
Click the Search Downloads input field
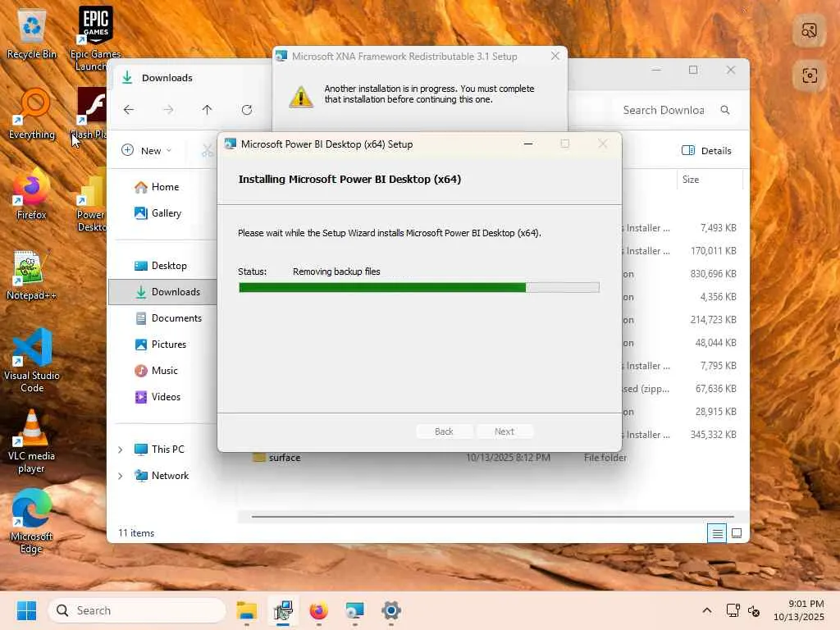[x=663, y=110]
